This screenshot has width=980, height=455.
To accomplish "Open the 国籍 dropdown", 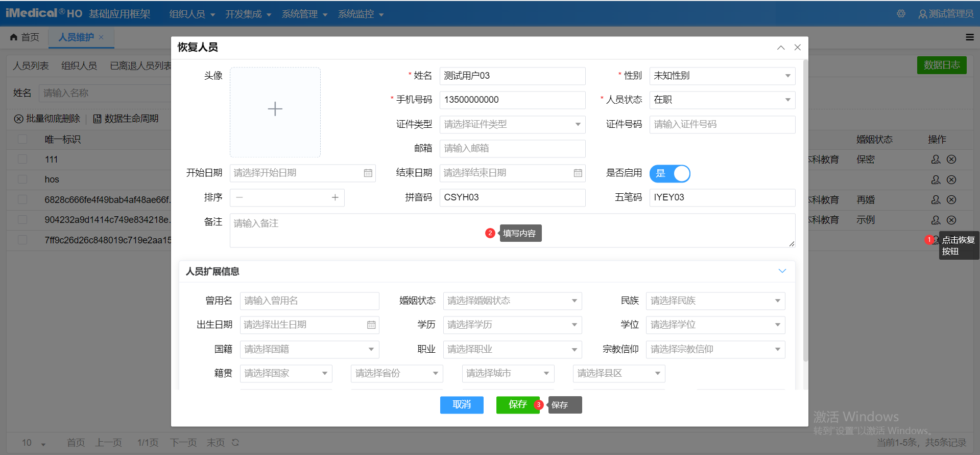I will point(309,349).
